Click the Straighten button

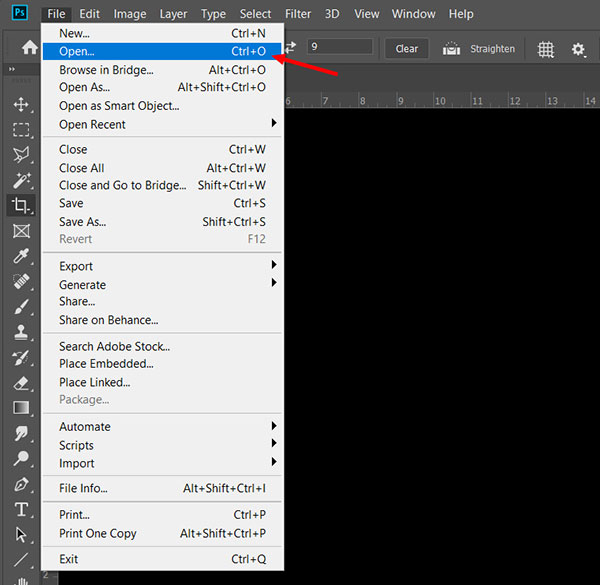click(479, 49)
